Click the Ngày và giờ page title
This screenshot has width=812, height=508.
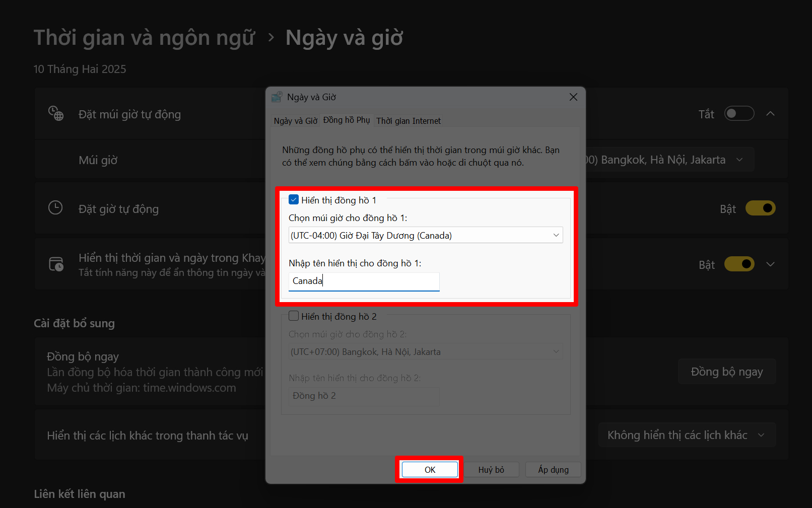345,38
